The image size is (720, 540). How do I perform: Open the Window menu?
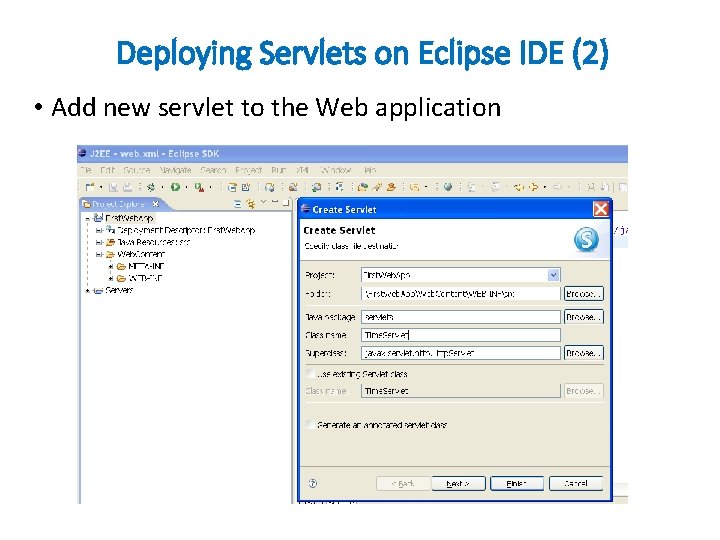click(336, 170)
